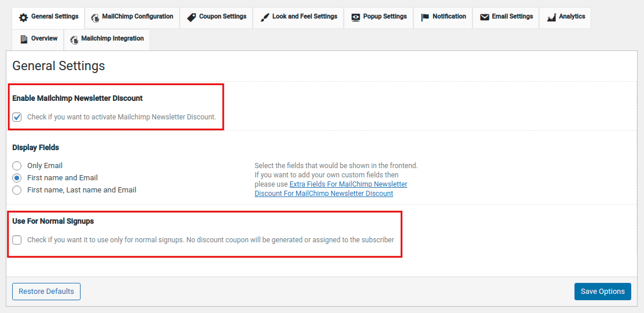Open the Email Settings tab
The height and width of the screenshot is (313, 644).
pyautogui.click(x=505, y=17)
